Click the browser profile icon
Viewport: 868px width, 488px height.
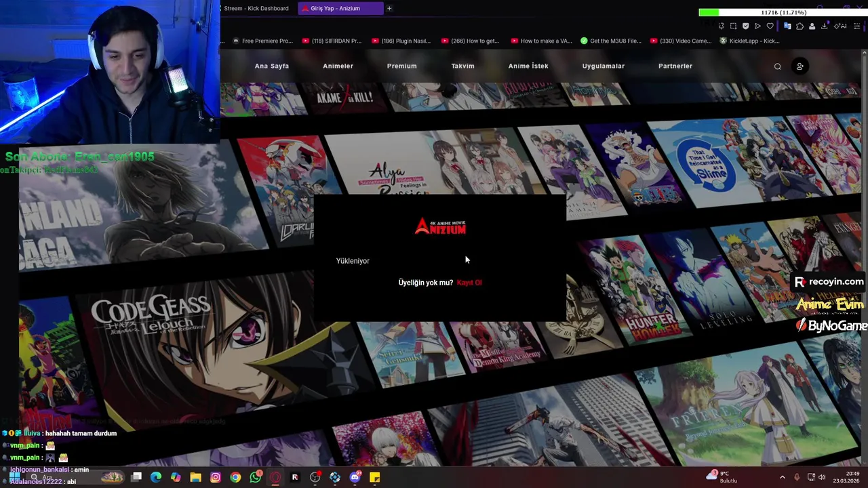click(x=812, y=26)
